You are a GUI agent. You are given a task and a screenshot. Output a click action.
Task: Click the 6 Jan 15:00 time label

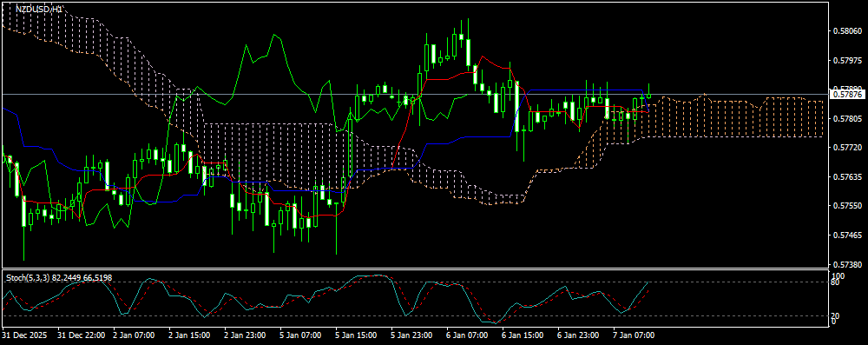click(x=523, y=335)
